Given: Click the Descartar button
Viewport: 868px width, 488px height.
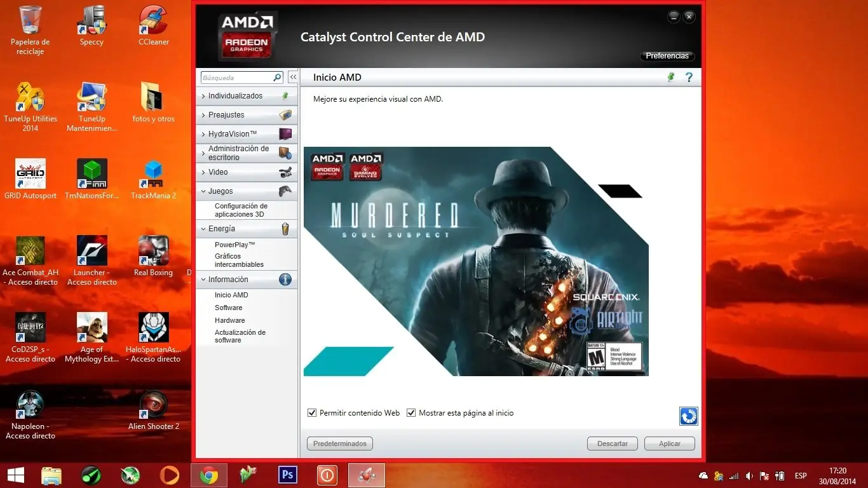Looking at the screenshot, I should 613,444.
